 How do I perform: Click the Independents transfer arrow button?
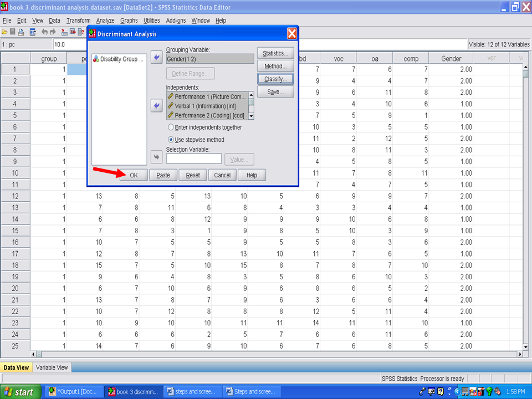coord(156,105)
